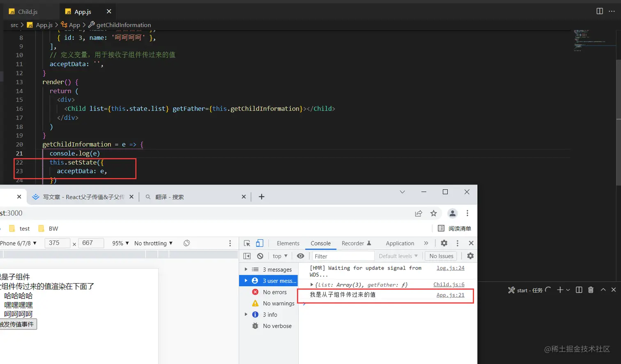Kill terminal with the trash icon
Screen dimensions: 621x364
[x=591, y=290]
